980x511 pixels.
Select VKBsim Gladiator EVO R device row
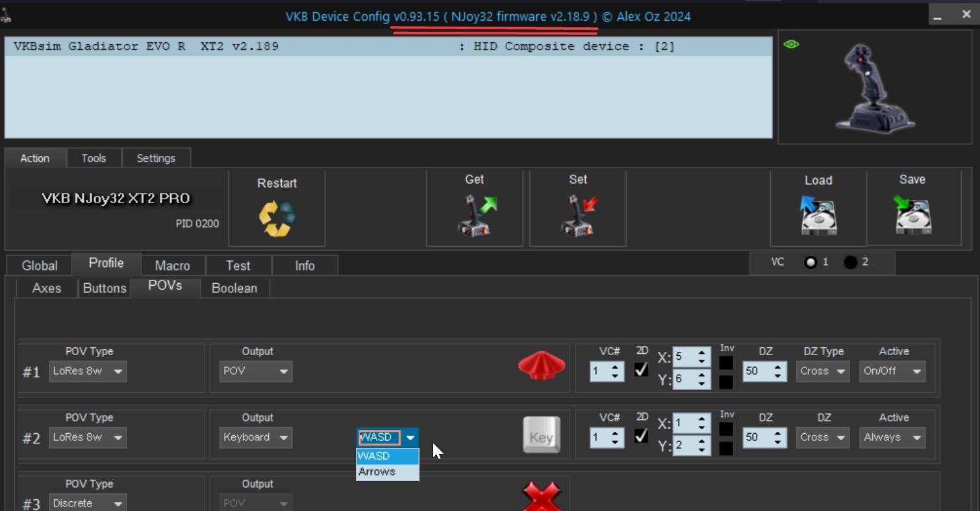388,47
